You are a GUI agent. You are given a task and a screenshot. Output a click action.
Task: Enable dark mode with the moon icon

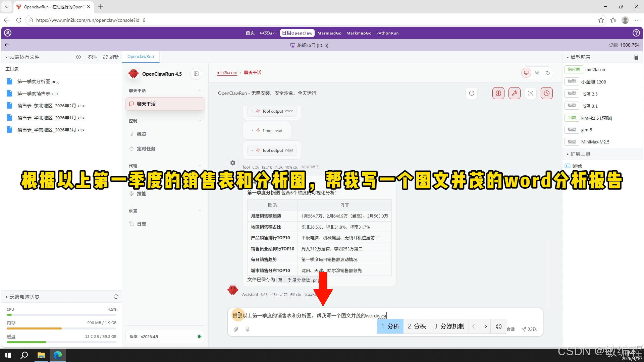(x=548, y=72)
